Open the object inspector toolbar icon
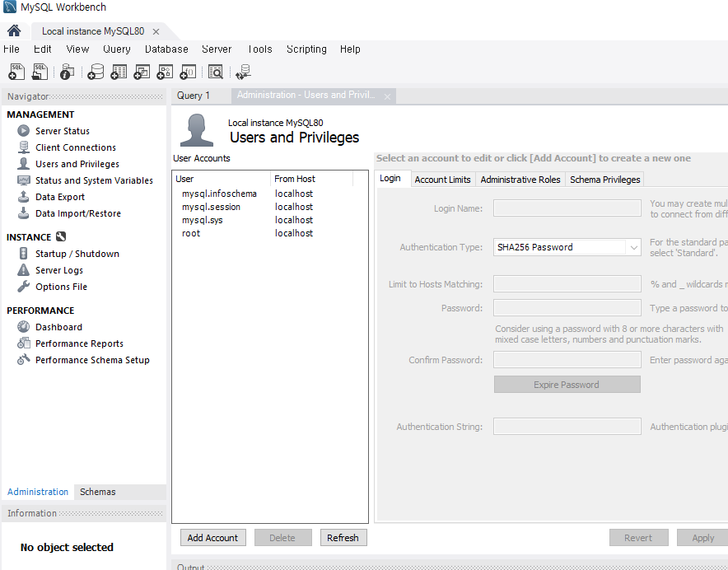 [68, 72]
